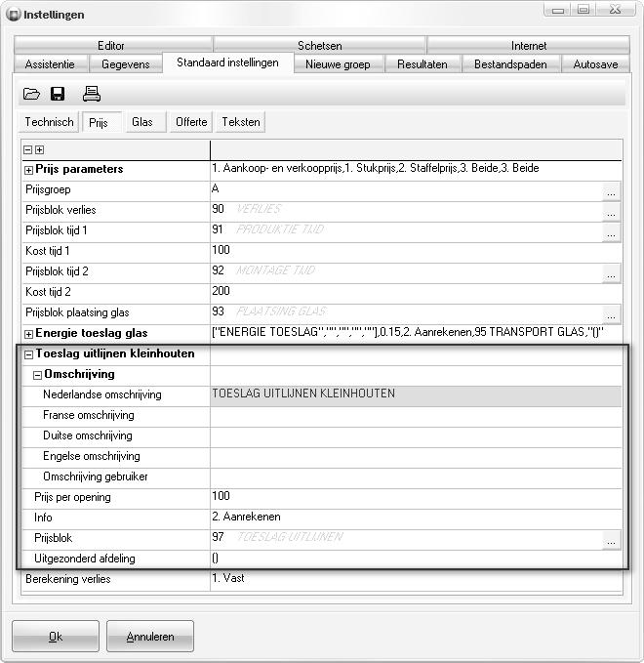The width and height of the screenshot is (644, 663).
Task: Open the Nieuwe groep tab
Action: [339, 64]
